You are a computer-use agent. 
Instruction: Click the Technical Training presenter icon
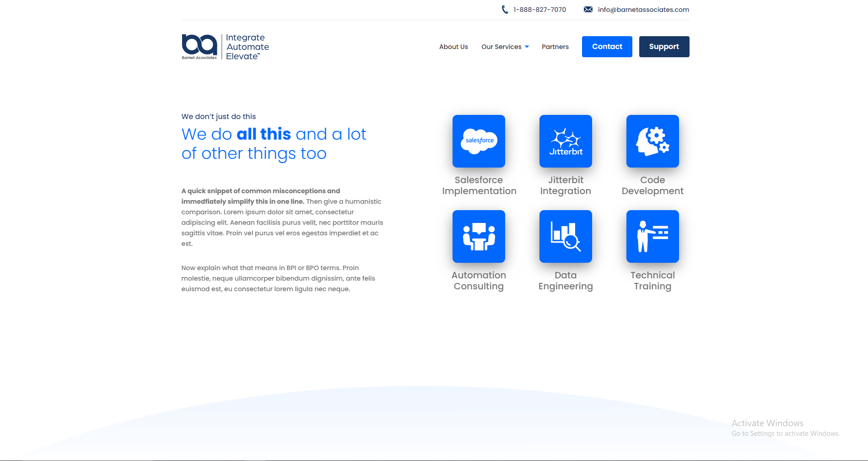[x=652, y=236]
